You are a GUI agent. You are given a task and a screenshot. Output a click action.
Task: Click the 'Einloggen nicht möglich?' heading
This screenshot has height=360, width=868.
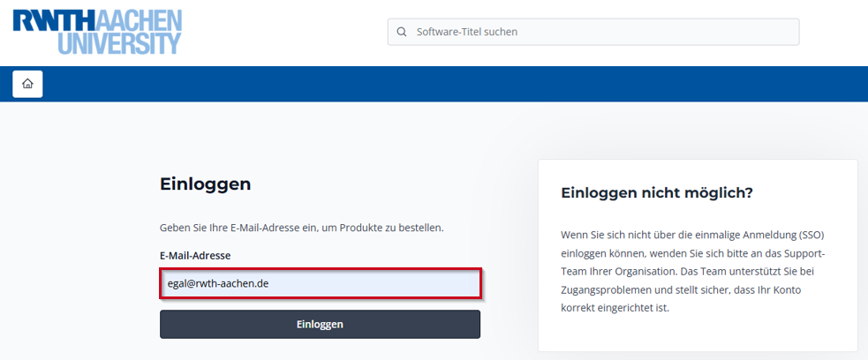pos(657,193)
